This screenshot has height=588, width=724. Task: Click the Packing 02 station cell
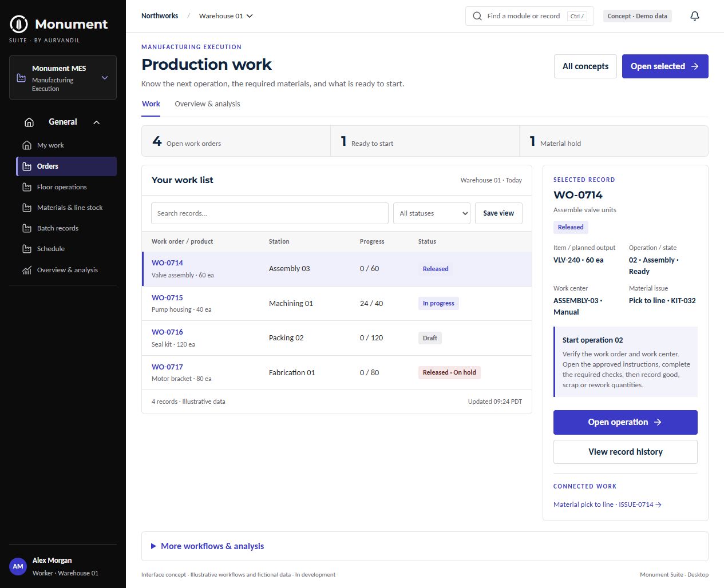(286, 338)
